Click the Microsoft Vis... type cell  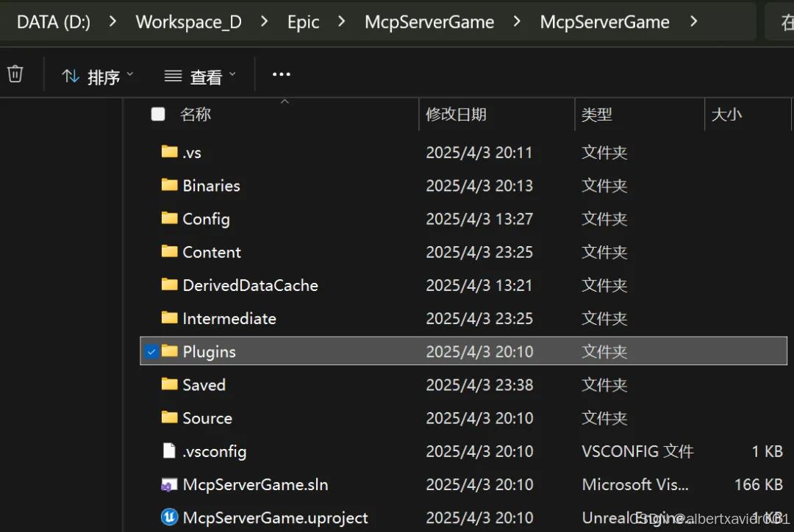click(x=635, y=485)
